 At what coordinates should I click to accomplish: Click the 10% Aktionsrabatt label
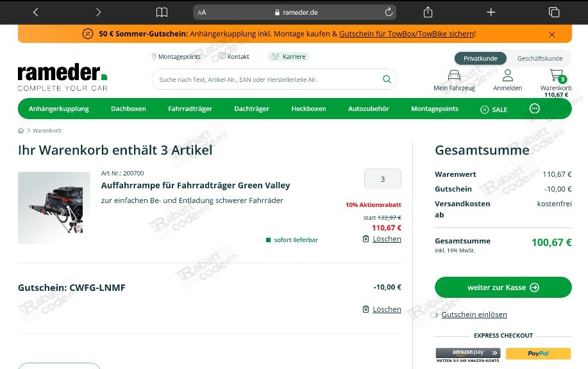pos(373,205)
